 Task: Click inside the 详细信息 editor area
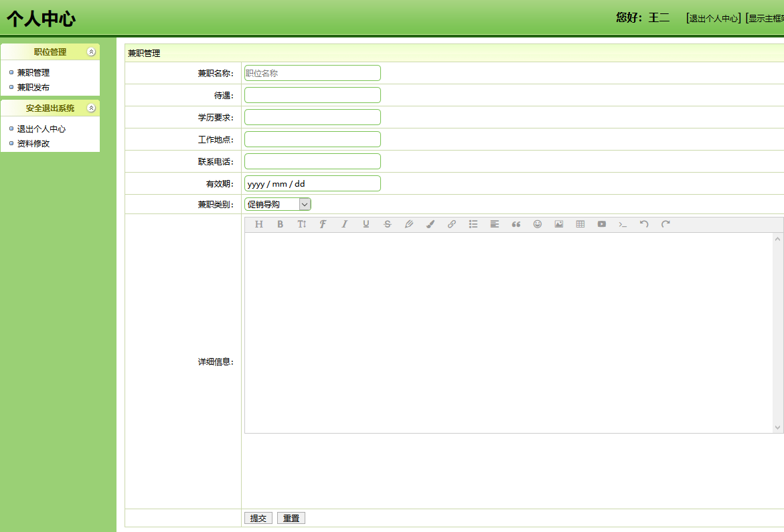tap(509, 333)
